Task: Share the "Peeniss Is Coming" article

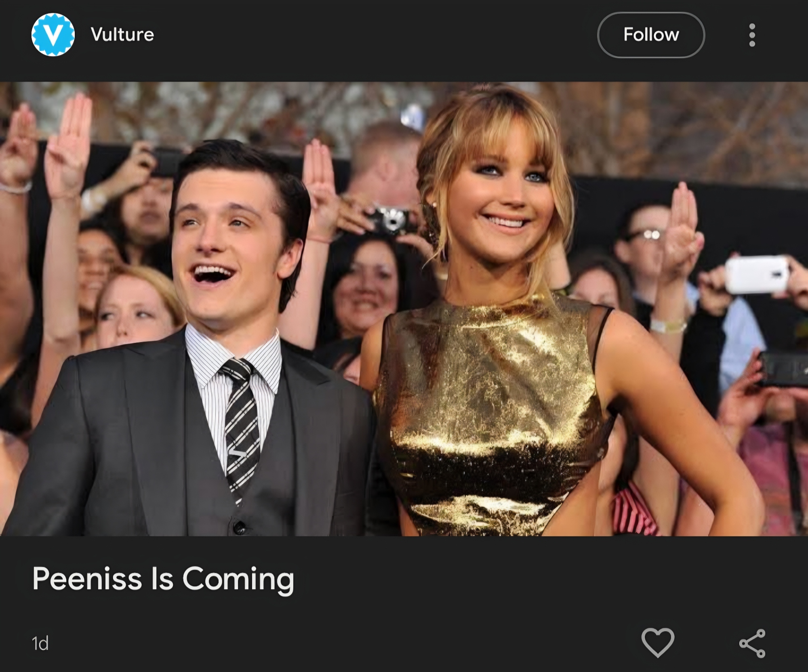Action: tap(752, 643)
